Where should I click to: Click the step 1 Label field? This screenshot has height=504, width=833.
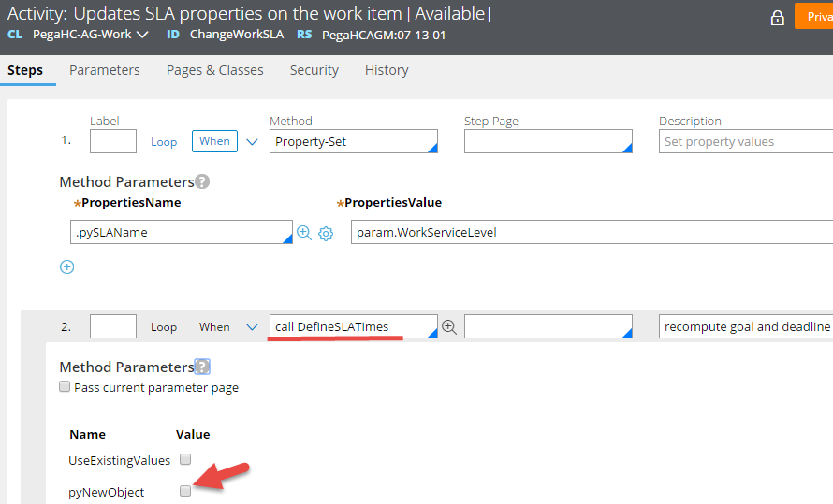coord(113,141)
